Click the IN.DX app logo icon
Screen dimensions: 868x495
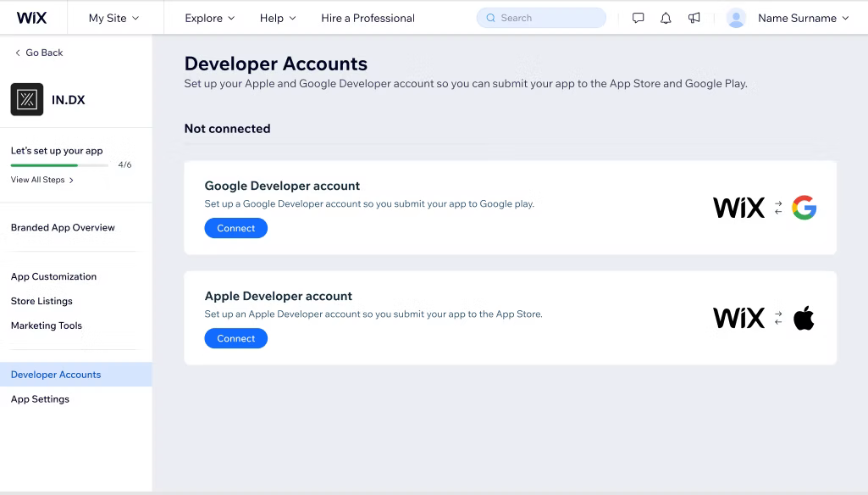click(26, 99)
